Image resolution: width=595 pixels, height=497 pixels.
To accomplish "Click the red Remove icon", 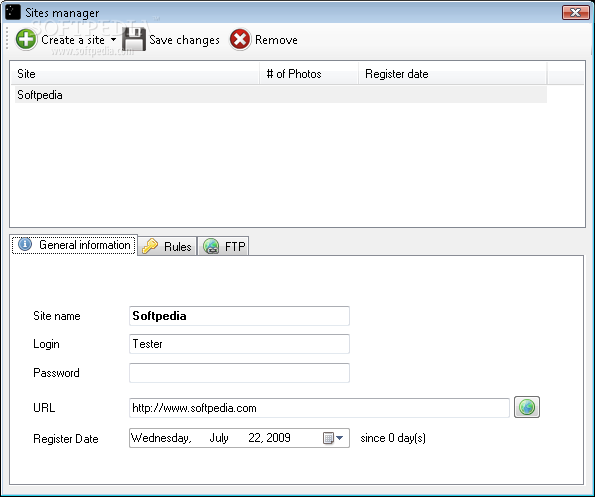I will [x=240, y=39].
